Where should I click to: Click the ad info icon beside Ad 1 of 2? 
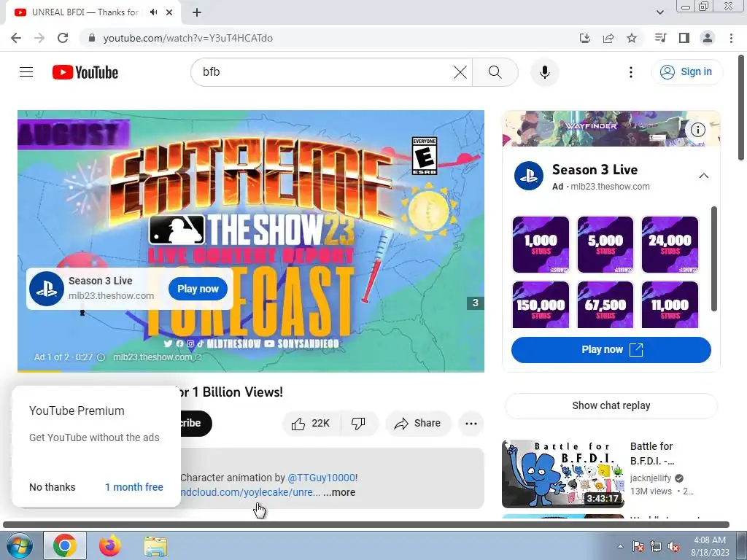tap(101, 357)
